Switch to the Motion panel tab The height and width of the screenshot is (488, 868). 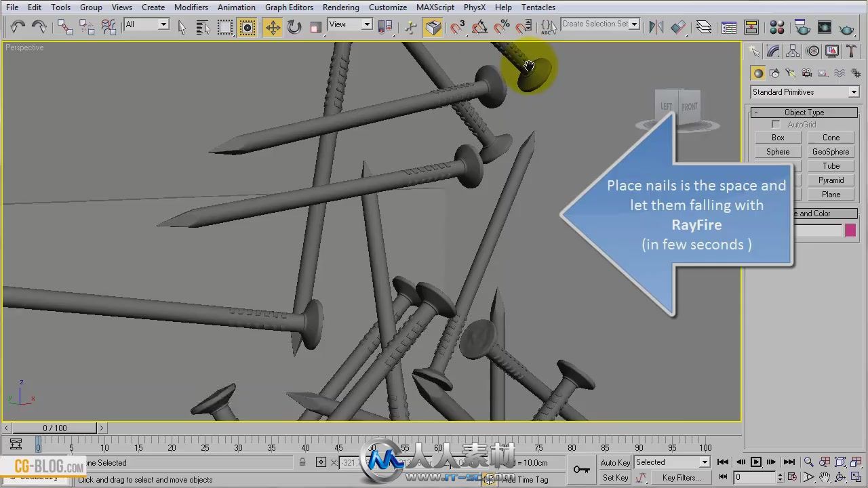[x=812, y=52]
